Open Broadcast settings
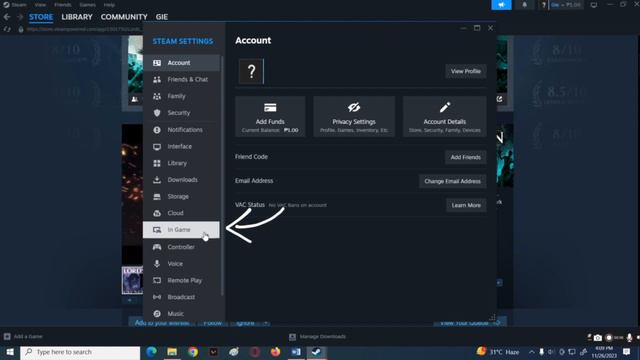 181,297
